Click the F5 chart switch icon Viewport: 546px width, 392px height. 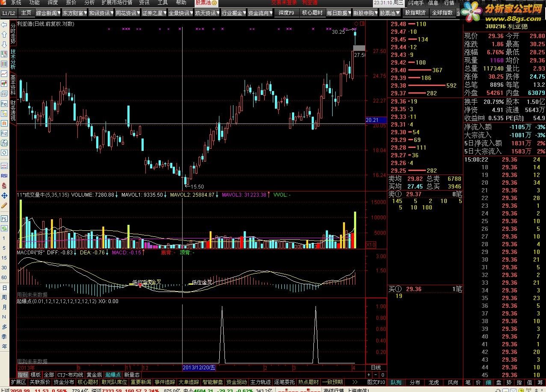(x=4, y=218)
